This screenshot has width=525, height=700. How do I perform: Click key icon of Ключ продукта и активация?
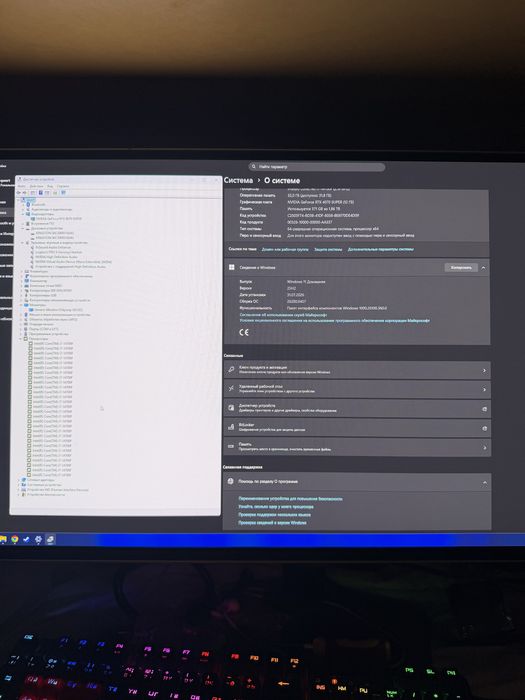(231, 370)
